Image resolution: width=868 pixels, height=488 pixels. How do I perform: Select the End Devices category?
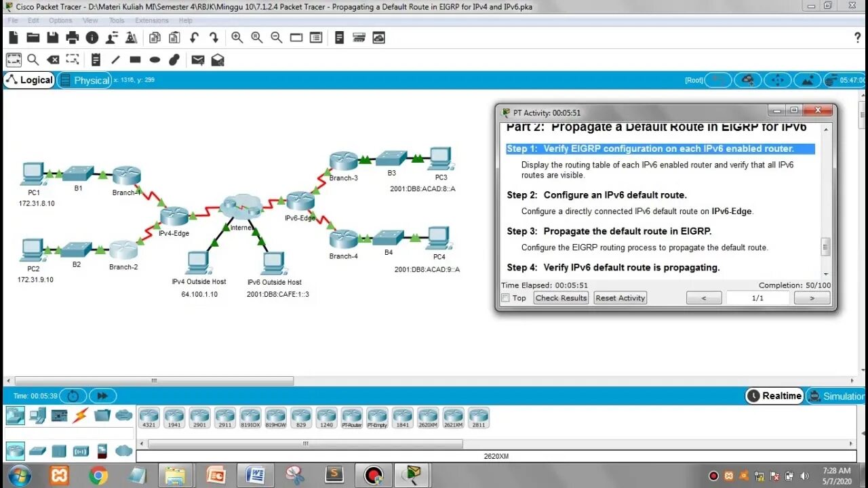point(37,415)
